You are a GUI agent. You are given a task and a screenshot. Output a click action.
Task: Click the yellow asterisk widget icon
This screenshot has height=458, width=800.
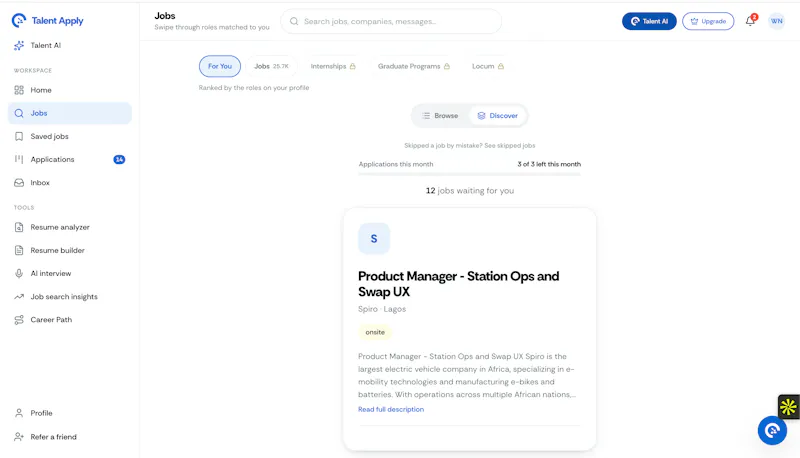788,407
